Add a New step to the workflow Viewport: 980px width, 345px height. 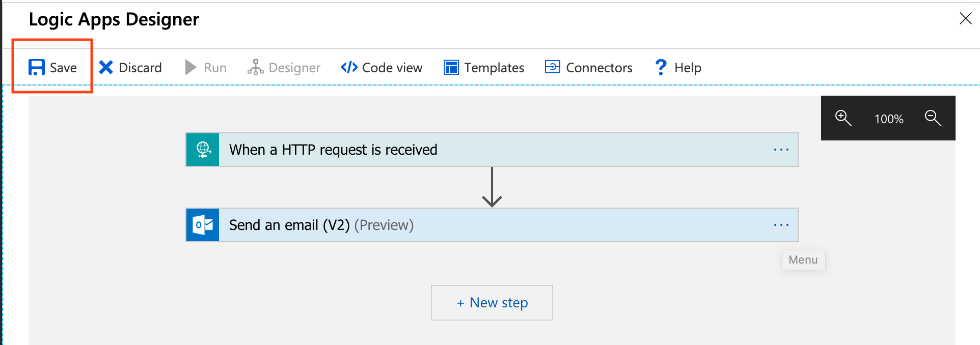pyautogui.click(x=492, y=303)
